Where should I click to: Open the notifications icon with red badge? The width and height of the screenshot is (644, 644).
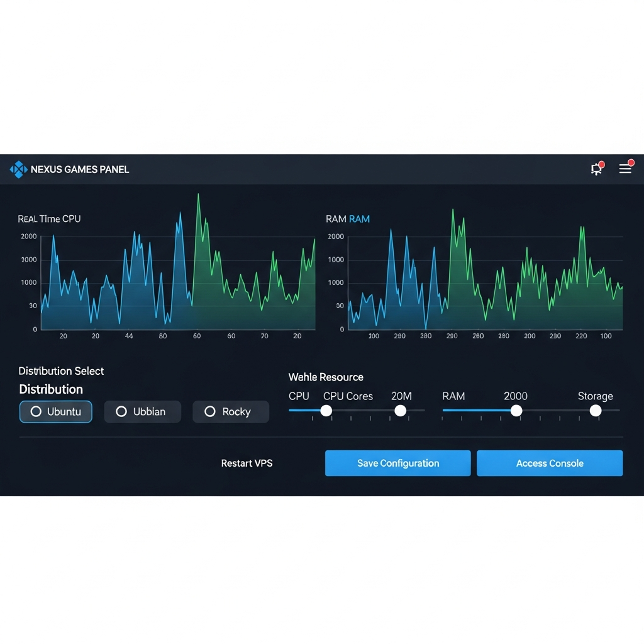596,169
